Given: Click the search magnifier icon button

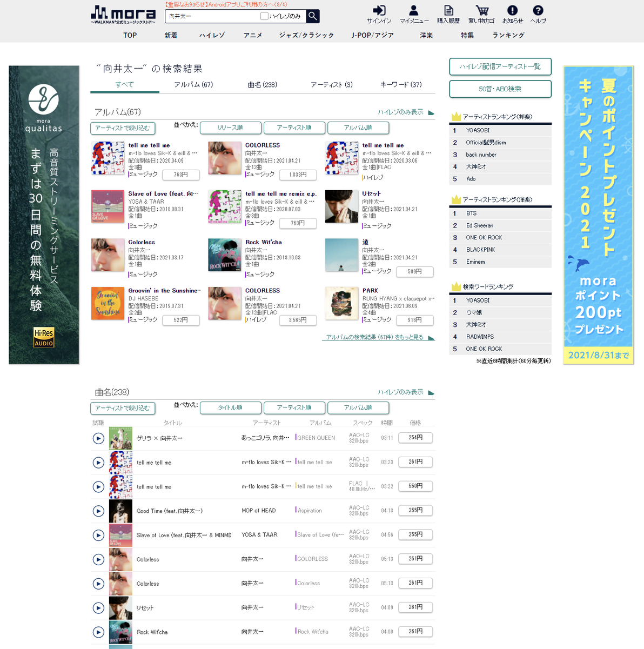Looking at the screenshot, I should point(313,16).
